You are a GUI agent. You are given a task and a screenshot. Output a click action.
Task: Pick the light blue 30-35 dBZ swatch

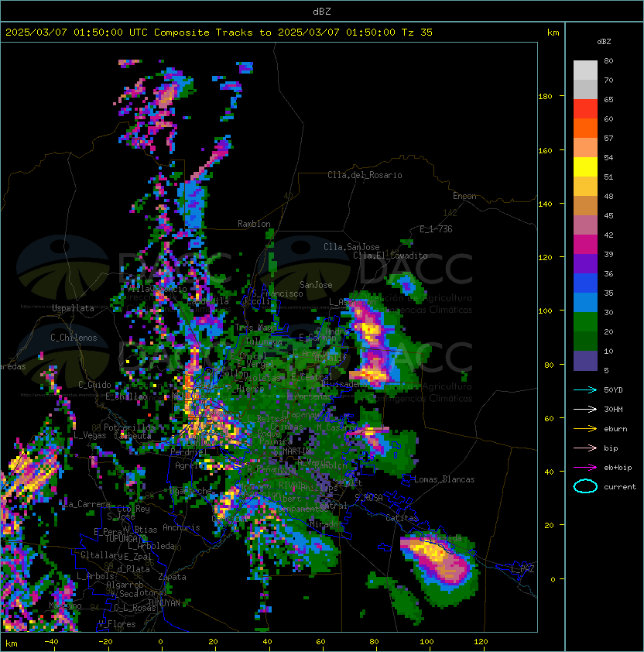tap(585, 302)
